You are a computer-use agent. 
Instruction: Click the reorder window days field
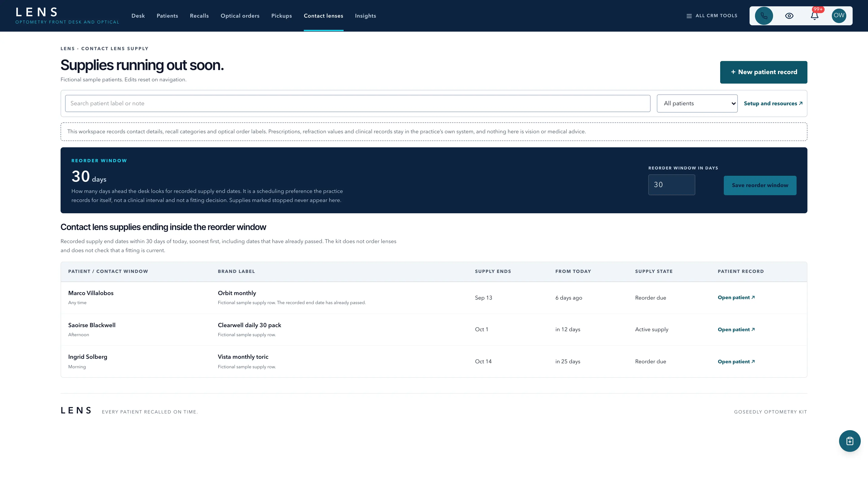coord(672,185)
